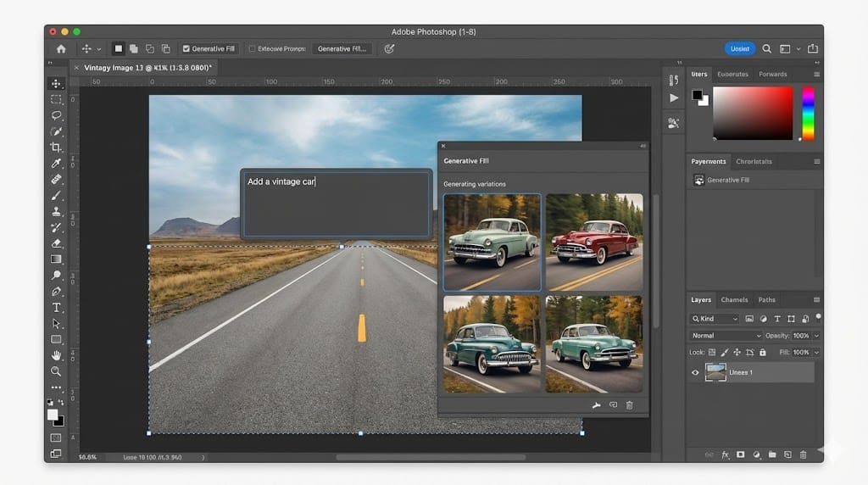Enable the Execute Prompt checkbox
Image resolution: width=868 pixels, height=485 pixels.
[253, 48]
